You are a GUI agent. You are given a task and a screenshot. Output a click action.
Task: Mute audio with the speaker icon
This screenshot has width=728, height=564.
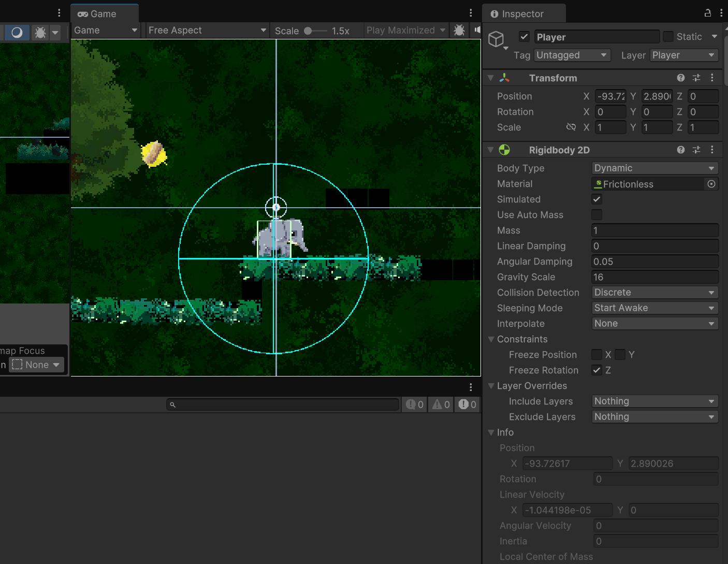pos(477,30)
